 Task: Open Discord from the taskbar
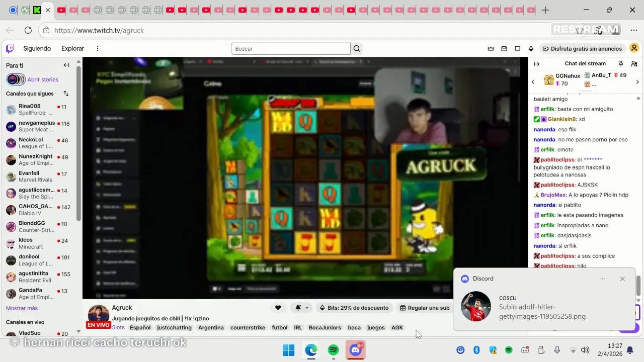(x=356, y=350)
